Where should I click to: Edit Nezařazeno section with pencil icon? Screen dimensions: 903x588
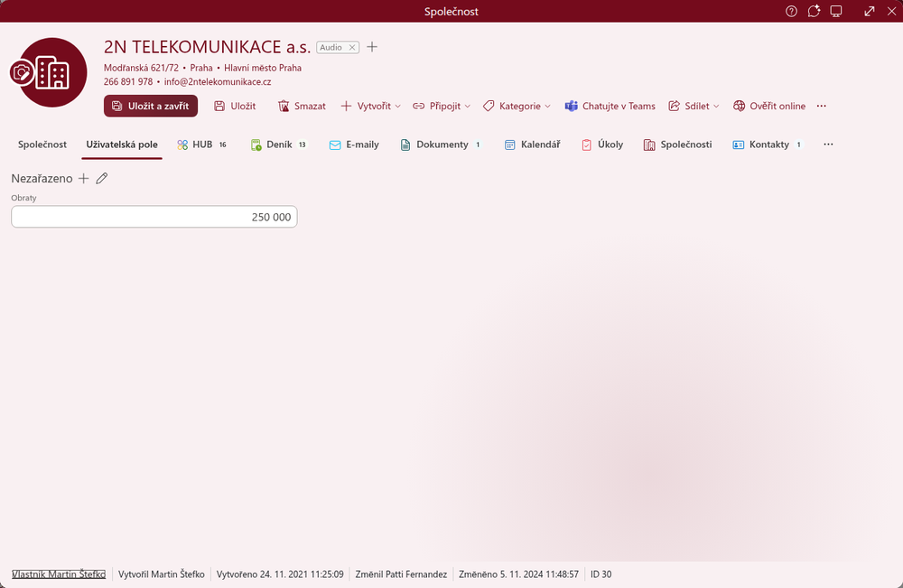(102, 179)
